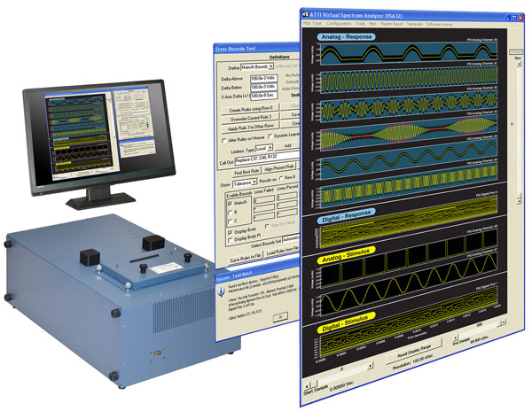Click the first Main/A Lines Failed field
Viewport: 532px width, 411px height.
coord(264,200)
